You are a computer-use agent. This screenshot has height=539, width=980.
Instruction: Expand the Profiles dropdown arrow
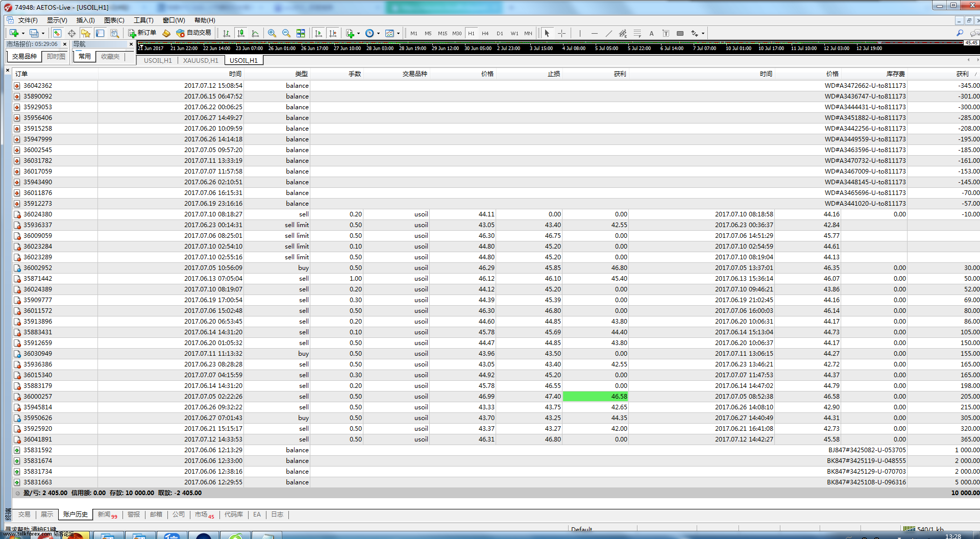click(43, 34)
